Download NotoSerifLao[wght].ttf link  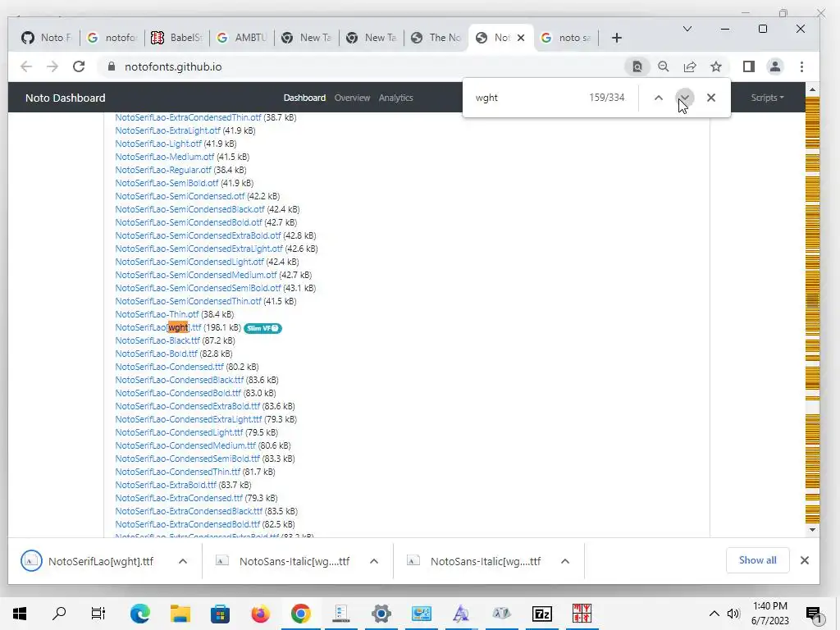[x=158, y=327]
